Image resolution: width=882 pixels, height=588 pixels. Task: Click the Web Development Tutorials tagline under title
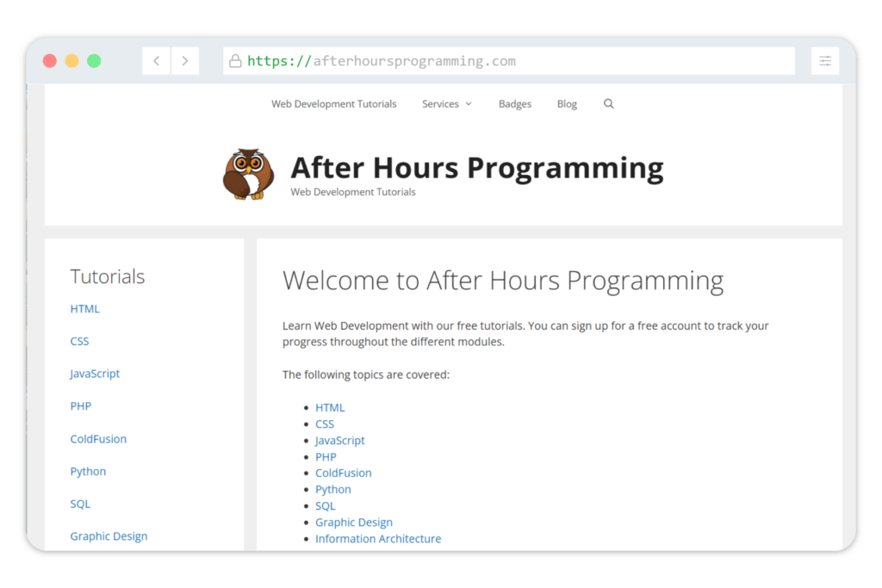pos(352,192)
